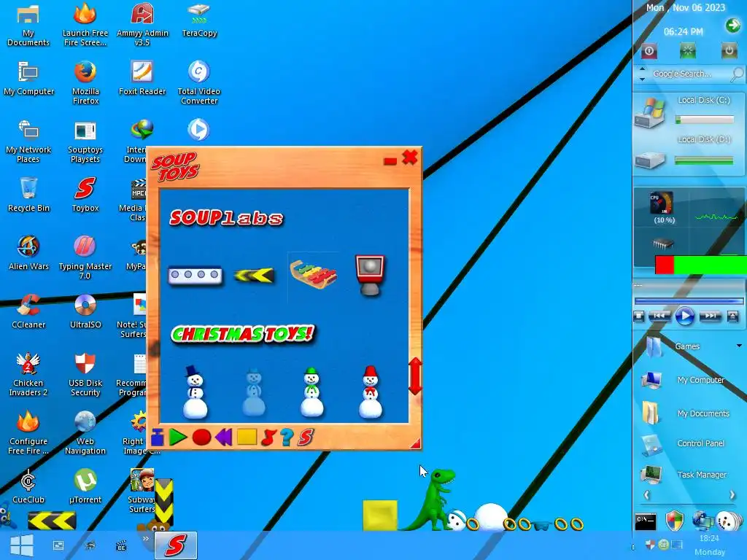Open the µTorrent desktop icon

(85, 486)
